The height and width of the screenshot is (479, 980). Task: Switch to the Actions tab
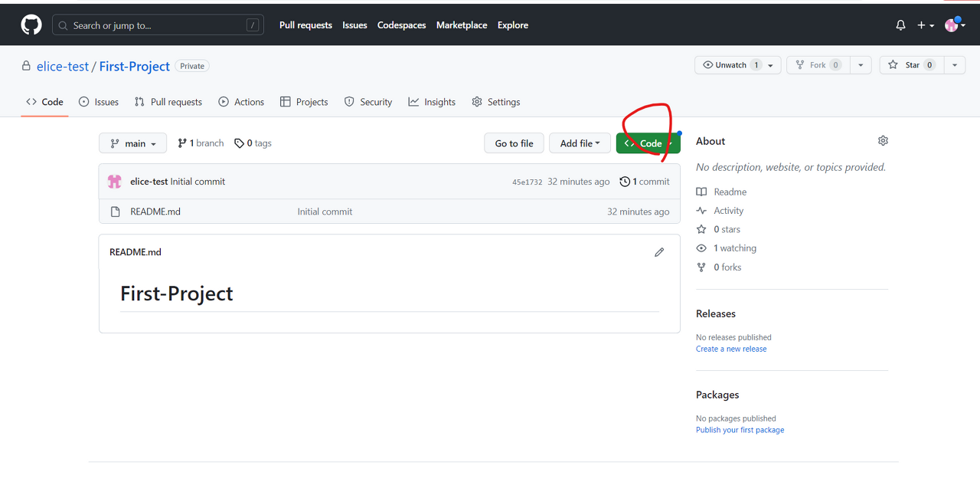[241, 102]
